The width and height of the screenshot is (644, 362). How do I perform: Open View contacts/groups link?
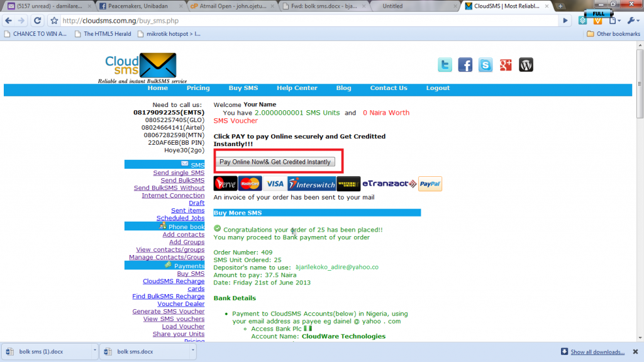(170, 250)
